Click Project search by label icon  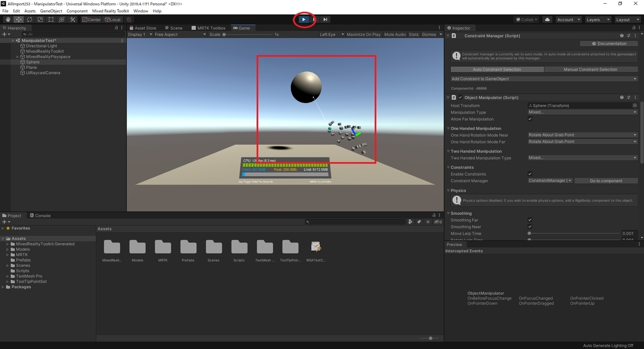tap(419, 221)
